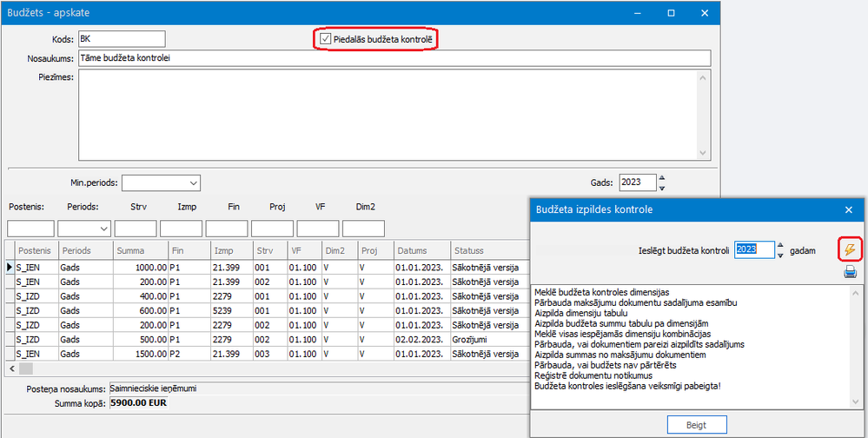The height and width of the screenshot is (438, 868).
Task: Click the VF filter field
Action: 318,229
